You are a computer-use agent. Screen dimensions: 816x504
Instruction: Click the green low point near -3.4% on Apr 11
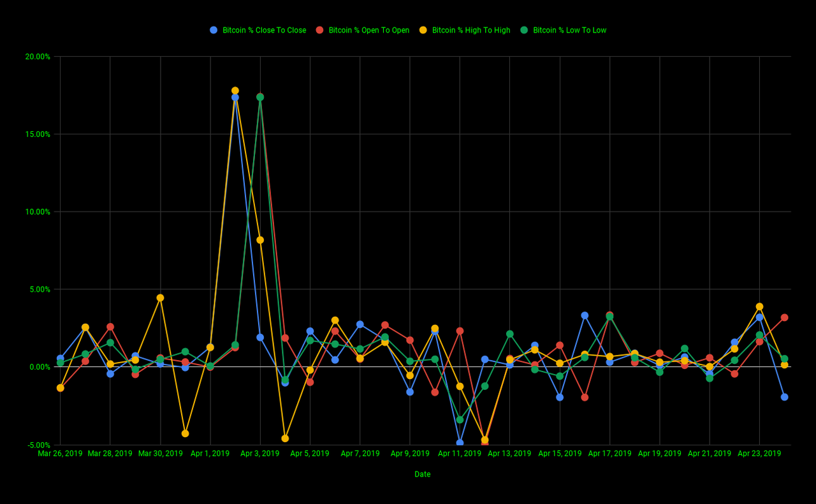click(460, 419)
